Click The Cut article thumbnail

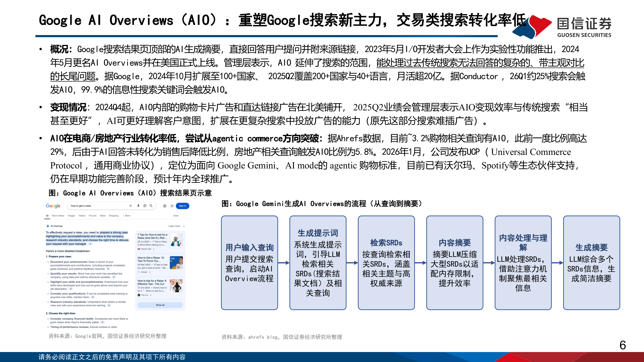click(176, 286)
